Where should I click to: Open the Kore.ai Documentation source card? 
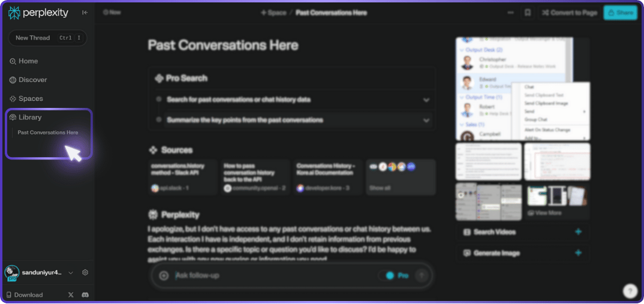(328, 177)
